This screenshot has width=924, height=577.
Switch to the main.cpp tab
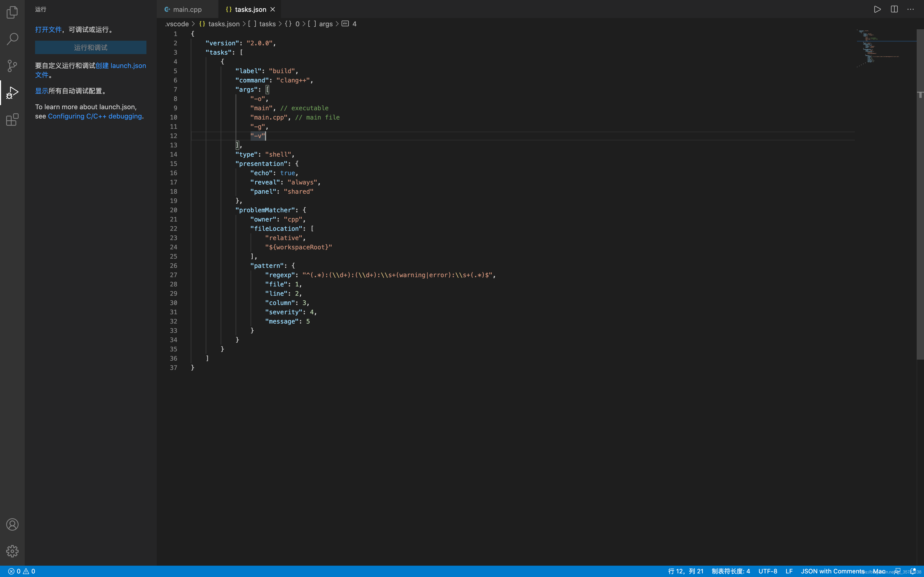[x=187, y=10]
